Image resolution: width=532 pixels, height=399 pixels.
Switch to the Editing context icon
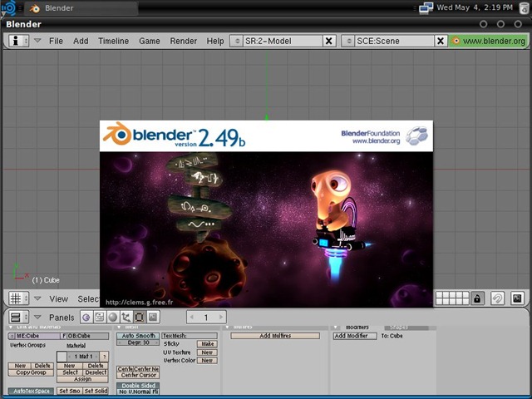(139, 318)
